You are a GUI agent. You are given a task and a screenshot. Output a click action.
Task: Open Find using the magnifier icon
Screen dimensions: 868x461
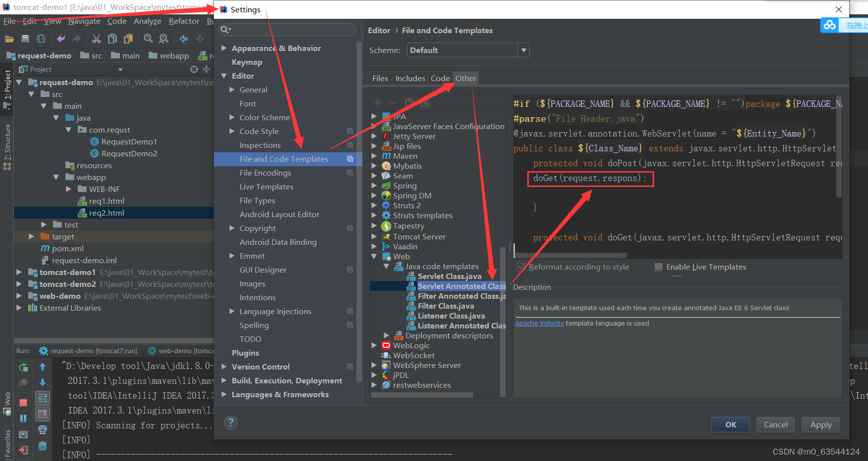point(148,39)
